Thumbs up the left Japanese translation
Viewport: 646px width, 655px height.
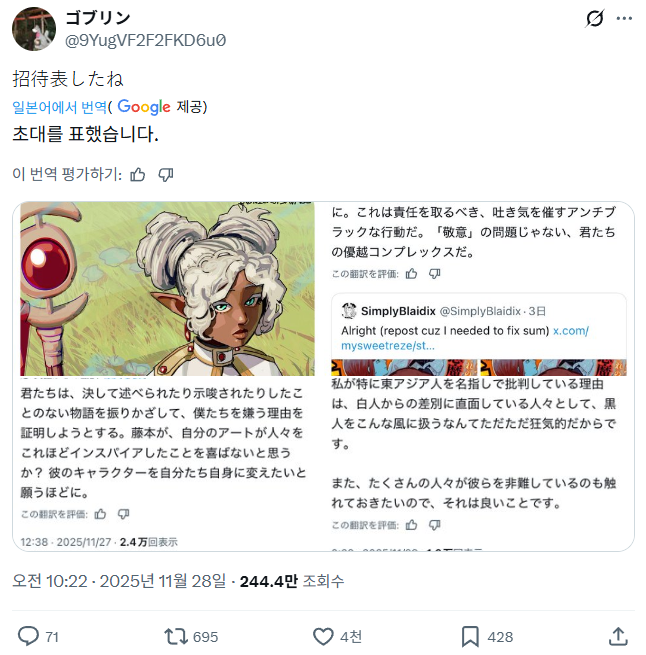pyautogui.click(x=100, y=514)
